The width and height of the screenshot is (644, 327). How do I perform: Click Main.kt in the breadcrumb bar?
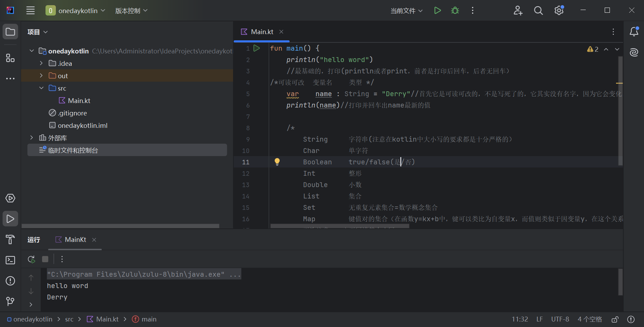pos(103,319)
